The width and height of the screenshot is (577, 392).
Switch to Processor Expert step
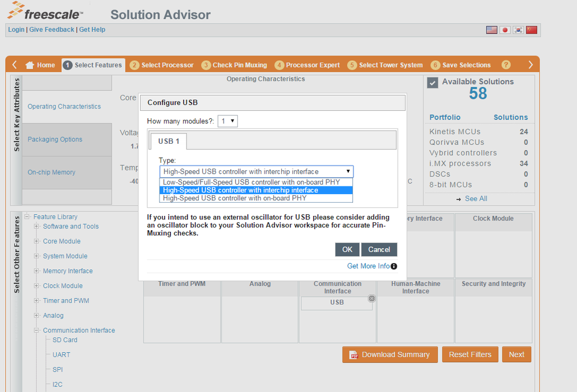[x=308, y=65]
